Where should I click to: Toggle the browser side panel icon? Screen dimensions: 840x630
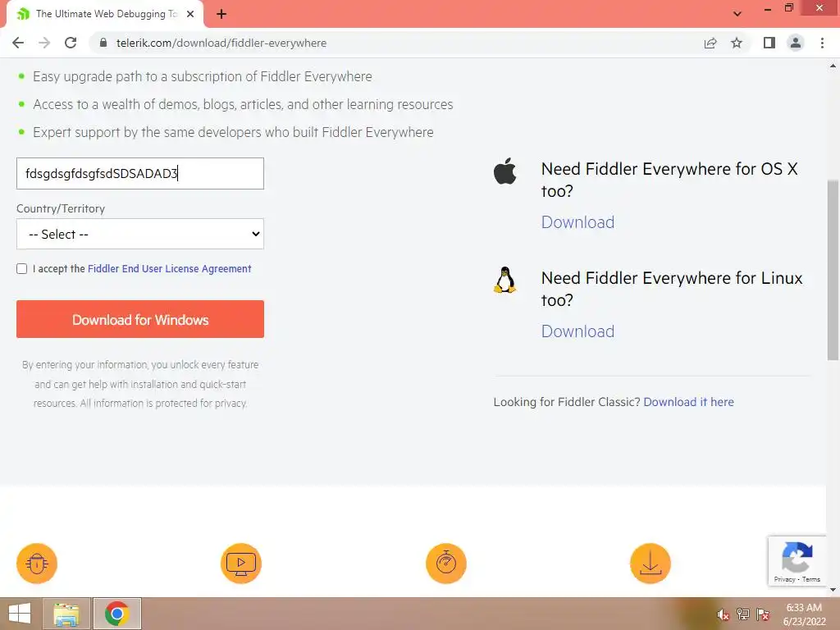(x=769, y=43)
